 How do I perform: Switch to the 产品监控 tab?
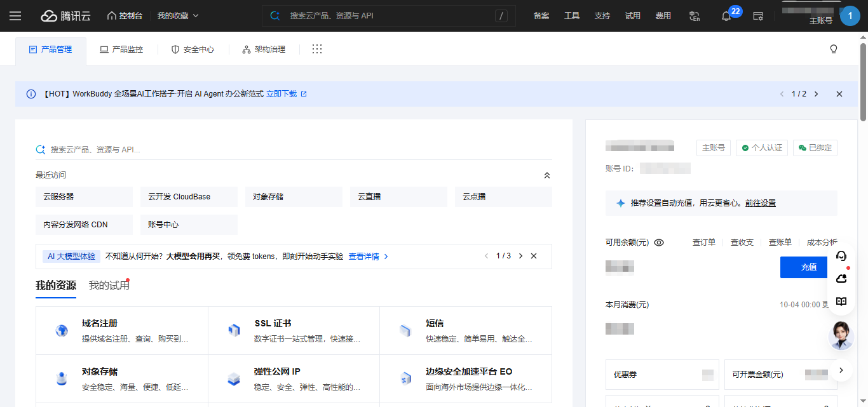pyautogui.click(x=121, y=50)
